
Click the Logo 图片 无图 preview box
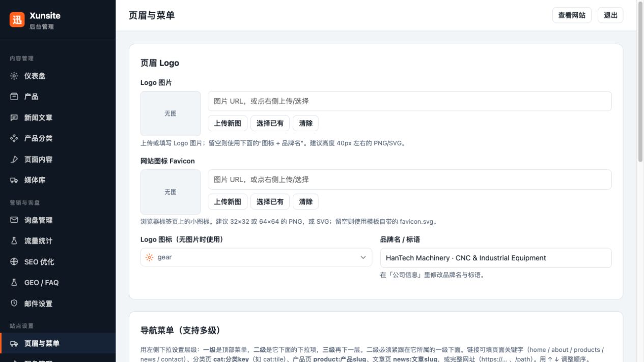click(x=171, y=113)
